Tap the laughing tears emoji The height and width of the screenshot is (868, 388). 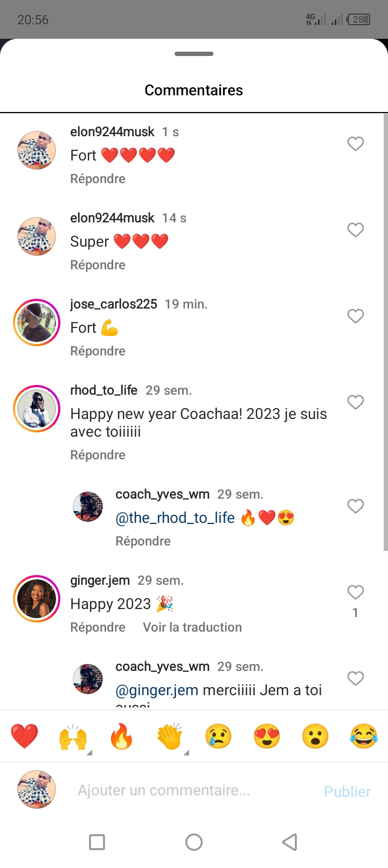tap(364, 736)
